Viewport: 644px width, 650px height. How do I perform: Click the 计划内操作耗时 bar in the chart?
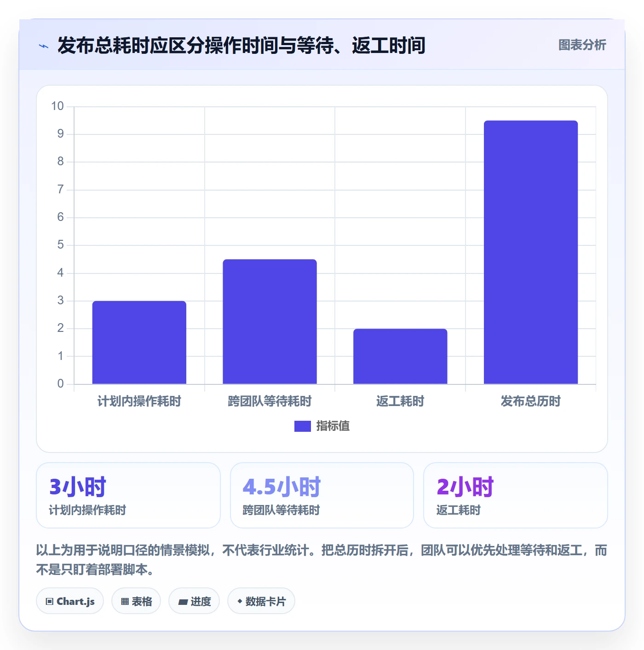point(139,342)
